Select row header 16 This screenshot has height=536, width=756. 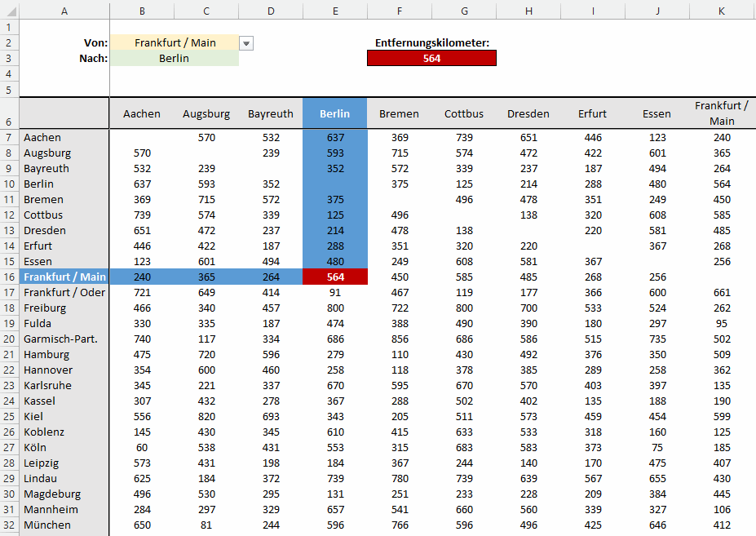[9, 277]
